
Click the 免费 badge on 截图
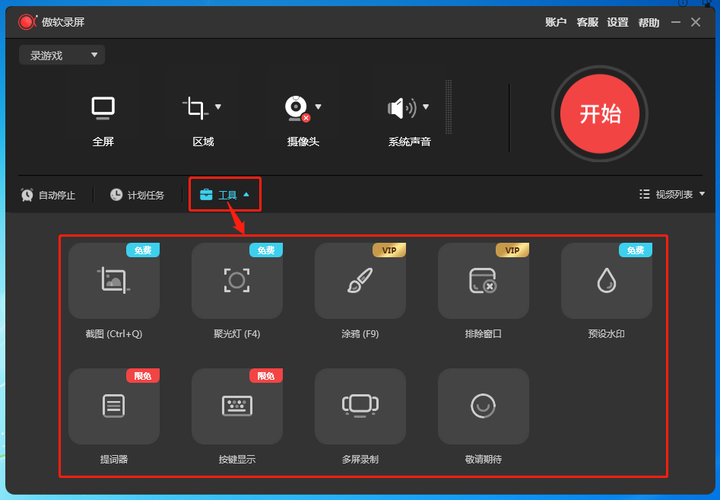click(143, 250)
